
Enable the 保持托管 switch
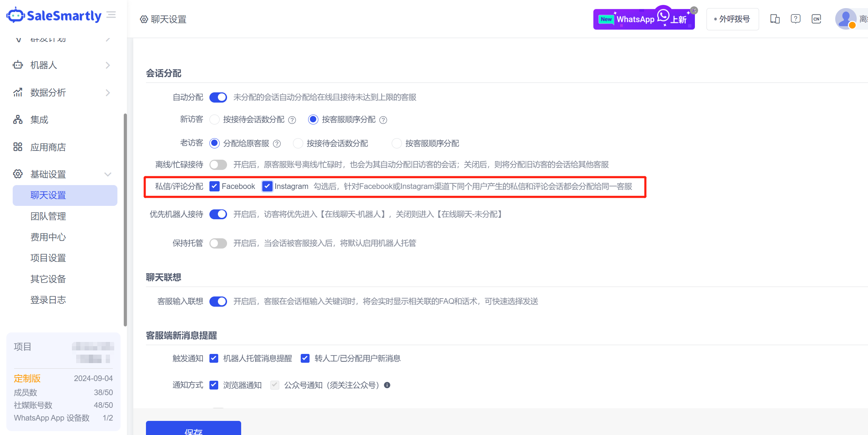click(x=218, y=243)
